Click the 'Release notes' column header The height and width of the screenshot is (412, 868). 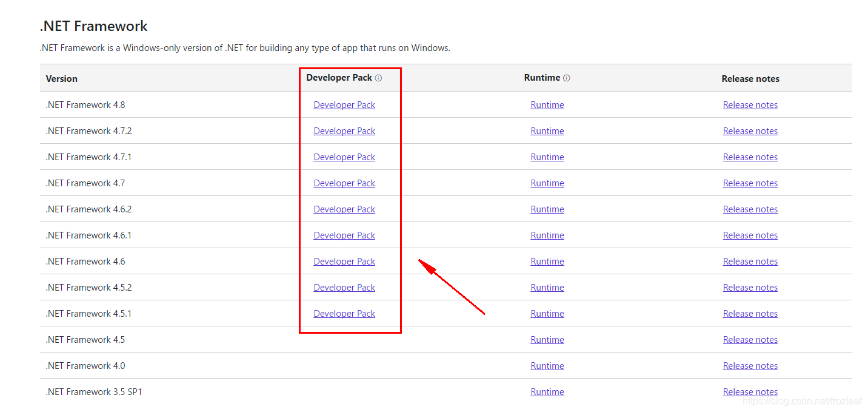click(750, 79)
